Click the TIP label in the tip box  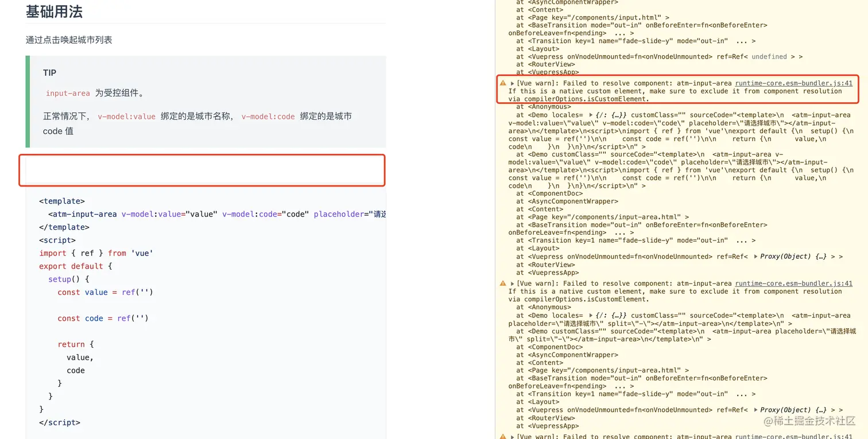coord(49,73)
